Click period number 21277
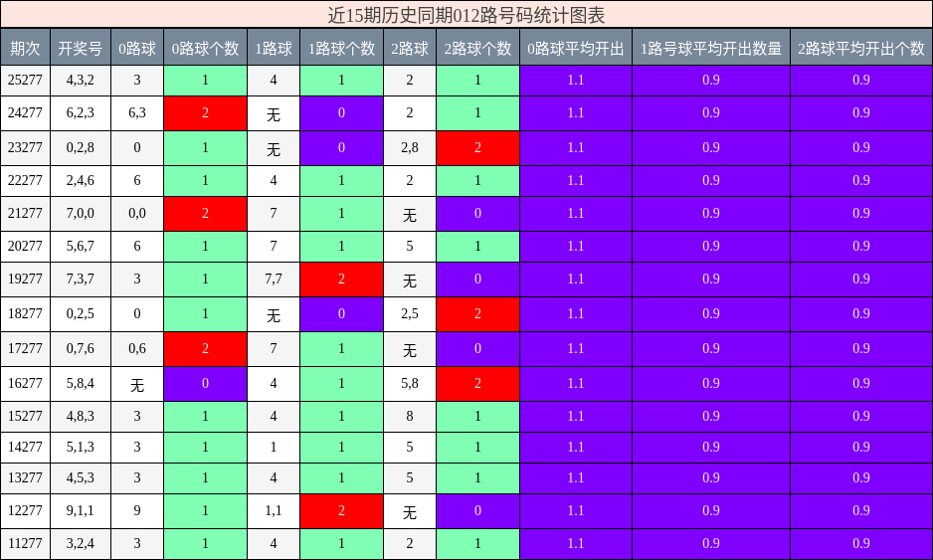The width and height of the screenshot is (933, 560). click(25, 214)
